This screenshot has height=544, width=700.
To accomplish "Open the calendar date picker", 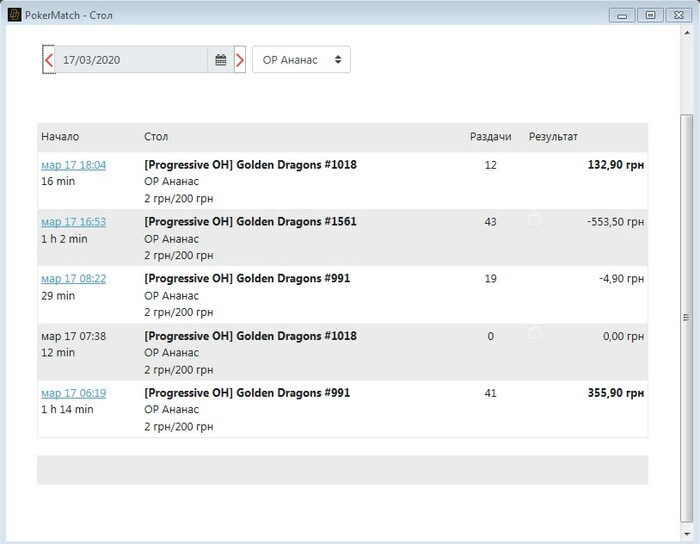I will tap(221, 60).
